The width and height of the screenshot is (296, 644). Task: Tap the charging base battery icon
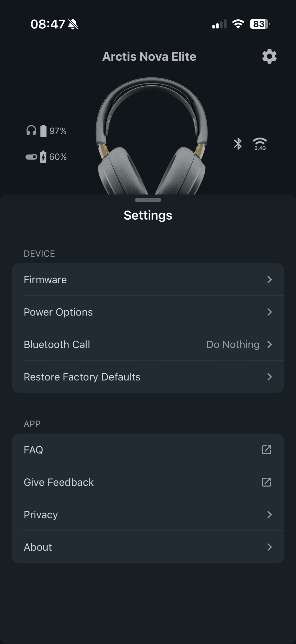[43, 157]
